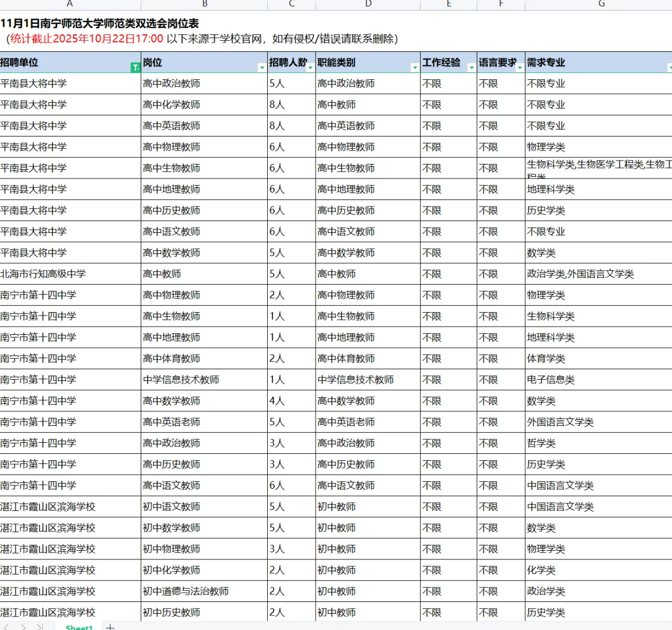Select the 电子信息类 cell
Viewport: 672px width, 630px height.
click(598, 380)
